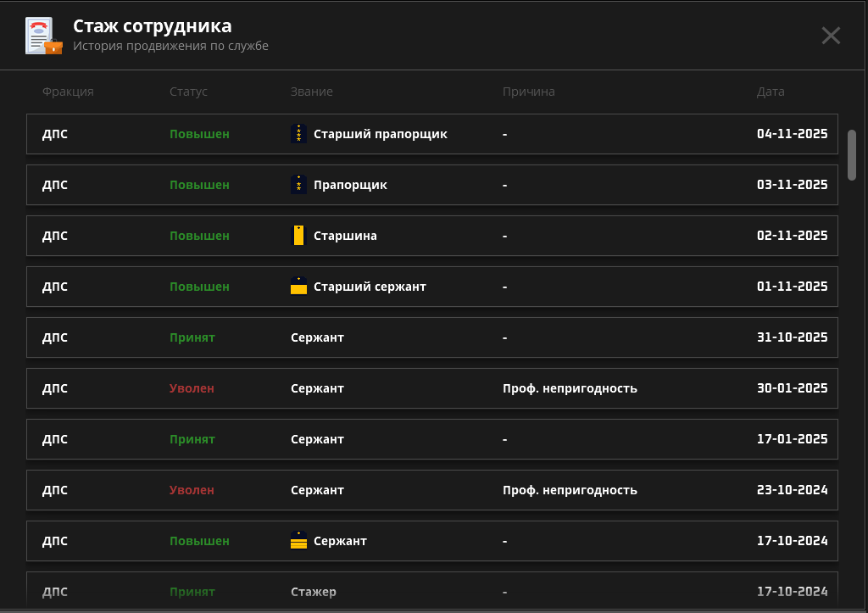Image resolution: width=868 pixels, height=613 pixels.
Task: Click the Стажер rank entry
Action: pos(313,592)
